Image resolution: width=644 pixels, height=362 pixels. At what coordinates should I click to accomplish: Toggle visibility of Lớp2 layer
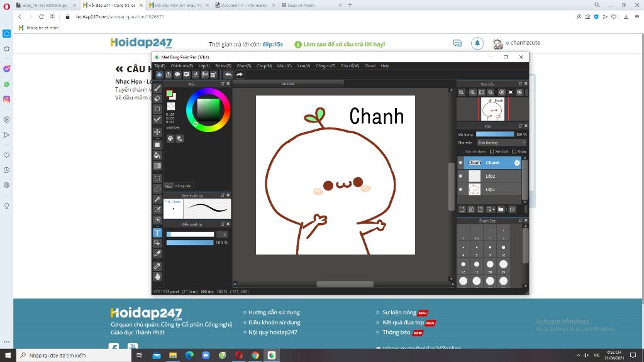click(x=460, y=176)
